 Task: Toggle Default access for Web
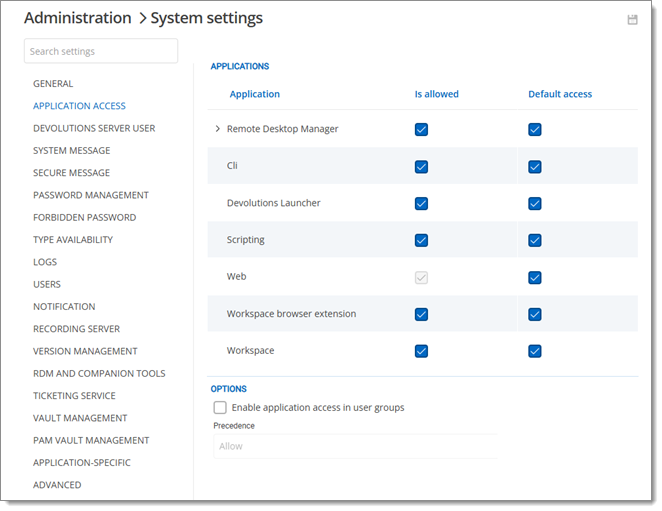[535, 277]
